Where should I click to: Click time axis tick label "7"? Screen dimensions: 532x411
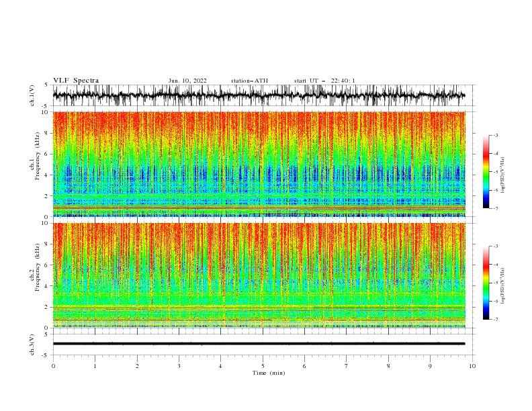tap(347, 366)
